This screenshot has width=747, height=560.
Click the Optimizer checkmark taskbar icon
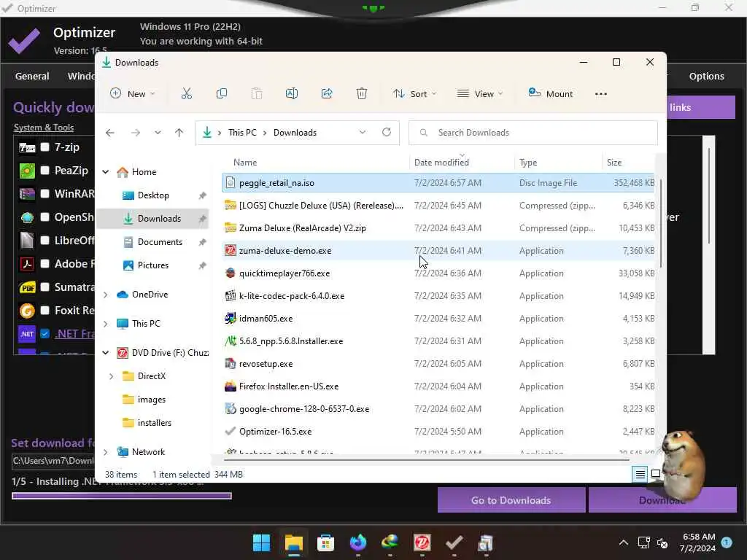point(454,542)
